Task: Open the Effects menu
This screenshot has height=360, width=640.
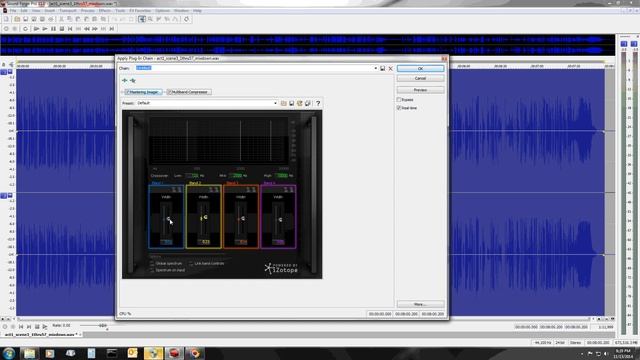Action: [104, 11]
